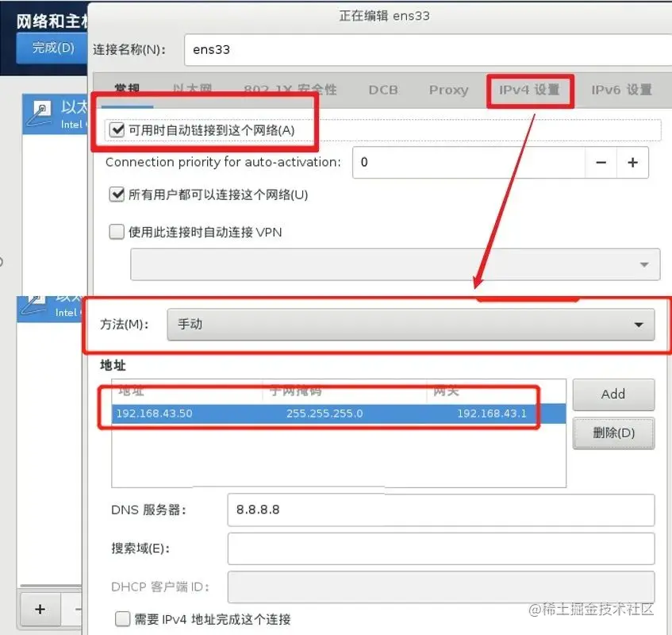
Task: Check 需要 IPv4 地址完成这个连接
Action: click(x=122, y=618)
